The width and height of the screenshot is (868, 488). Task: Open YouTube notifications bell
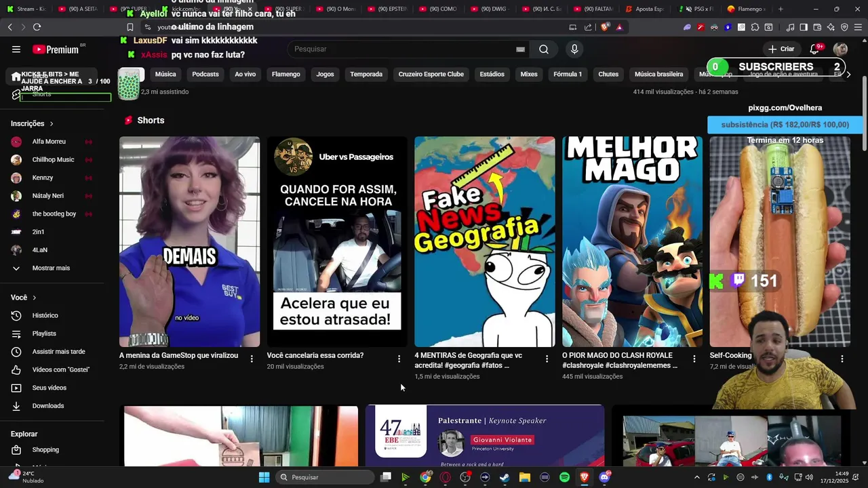pyautogui.click(x=814, y=49)
